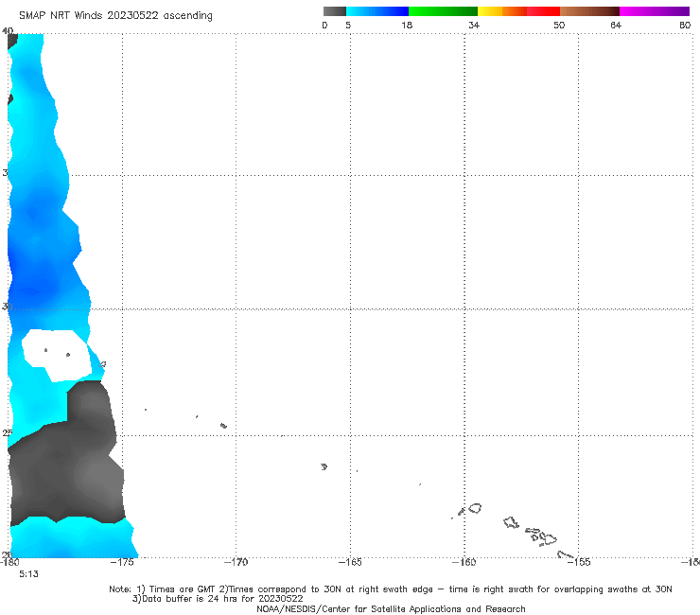Image resolution: width=700 pixels, height=615 pixels.
Task: Click the '-165' longitude axis label
Action: click(350, 562)
